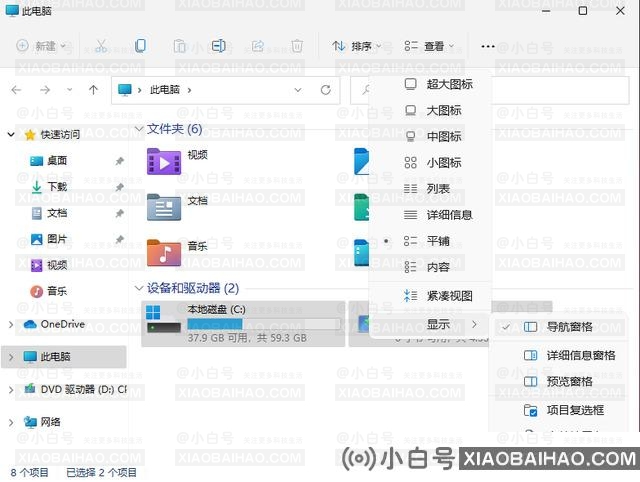This screenshot has width=640, height=482.
Task: Choose 平铺 view option
Action: point(430,241)
